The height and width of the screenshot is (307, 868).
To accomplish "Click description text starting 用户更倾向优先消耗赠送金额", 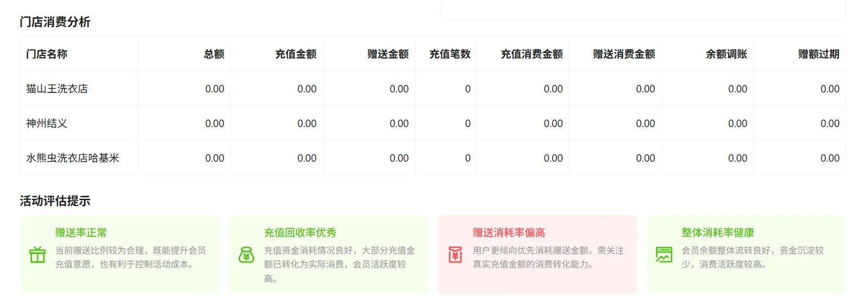I will click(x=548, y=258).
